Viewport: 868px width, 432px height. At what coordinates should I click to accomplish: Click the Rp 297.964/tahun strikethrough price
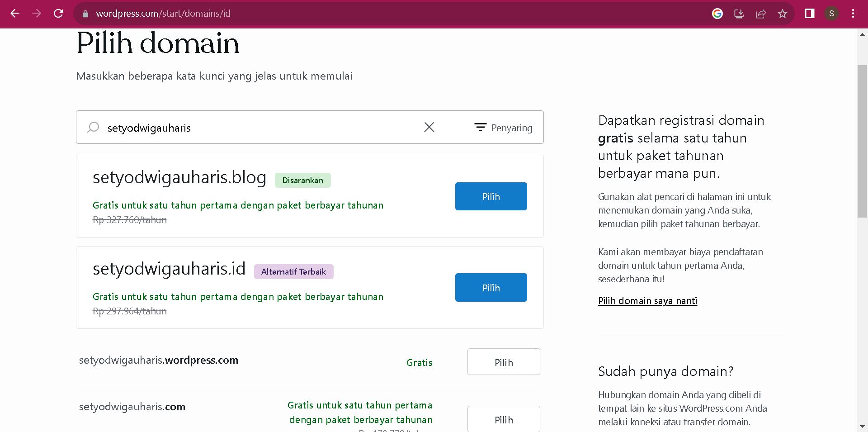pos(130,311)
